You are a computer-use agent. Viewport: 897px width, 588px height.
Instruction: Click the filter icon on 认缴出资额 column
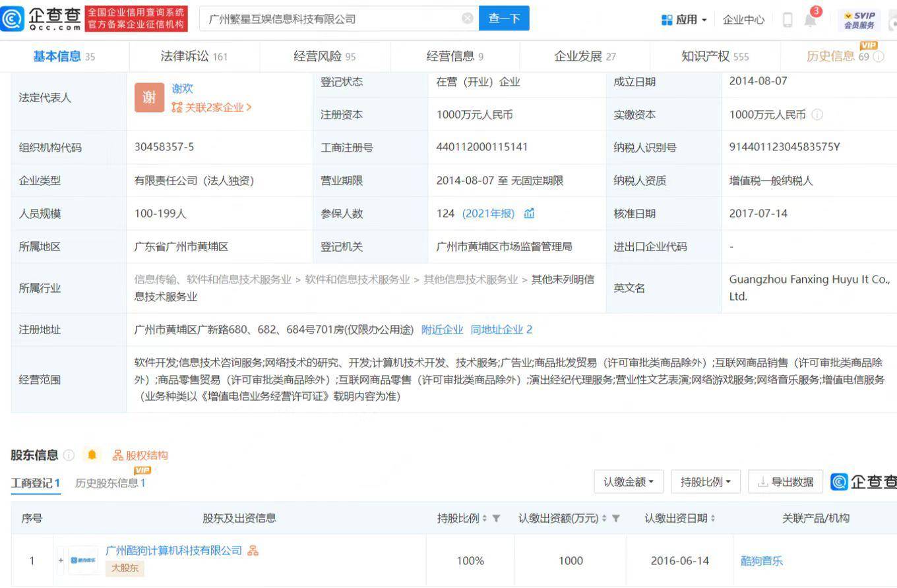(x=615, y=519)
